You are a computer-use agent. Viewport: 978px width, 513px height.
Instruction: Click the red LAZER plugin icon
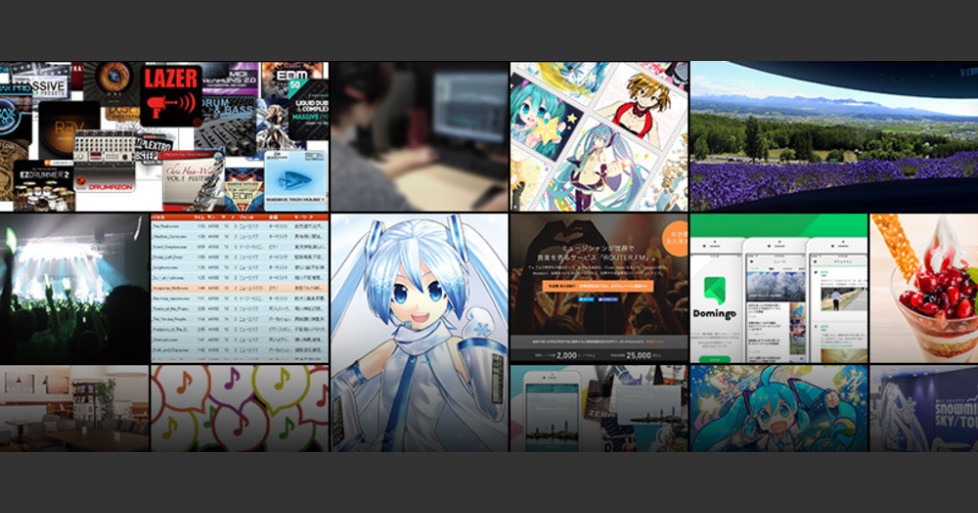pyautogui.click(x=171, y=96)
